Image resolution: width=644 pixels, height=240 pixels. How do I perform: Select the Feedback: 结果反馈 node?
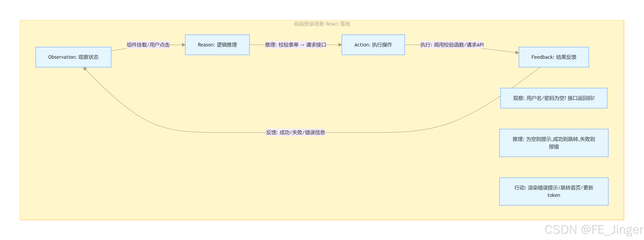(x=553, y=57)
